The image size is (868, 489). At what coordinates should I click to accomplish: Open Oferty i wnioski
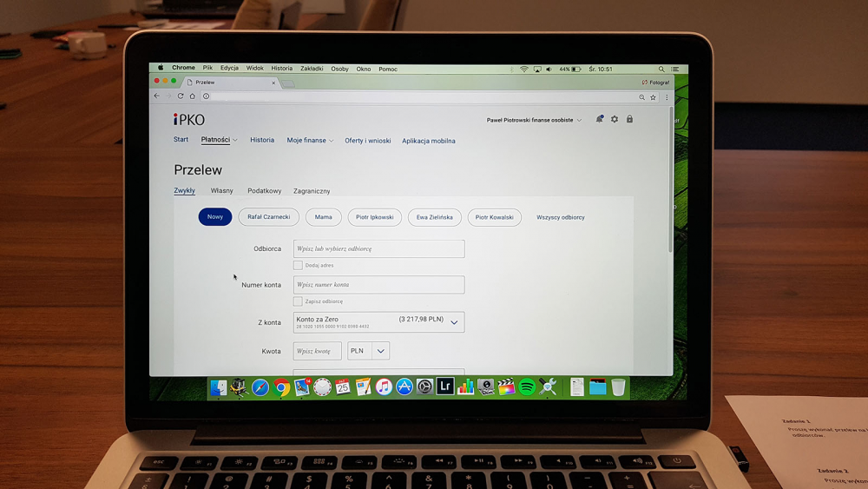pos(367,141)
